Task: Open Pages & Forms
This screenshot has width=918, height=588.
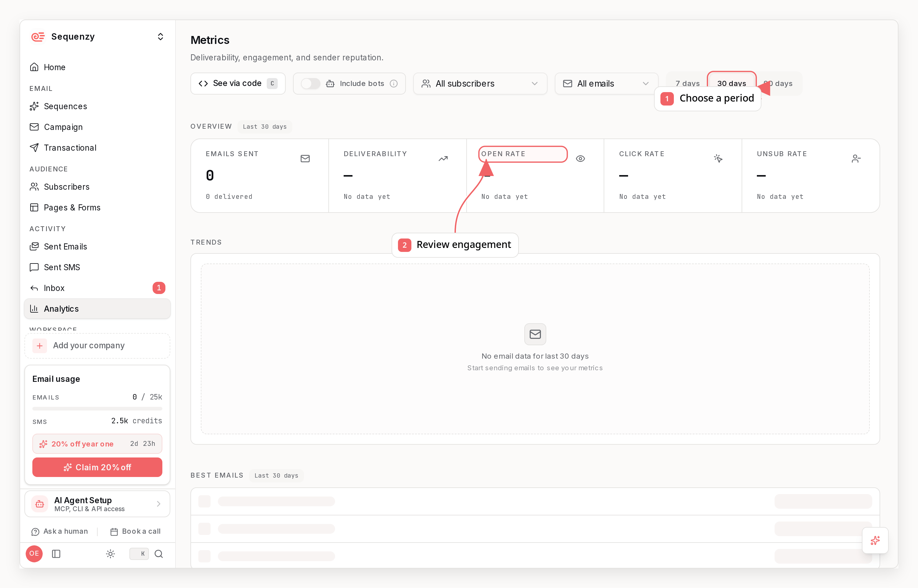Action: click(x=97, y=207)
